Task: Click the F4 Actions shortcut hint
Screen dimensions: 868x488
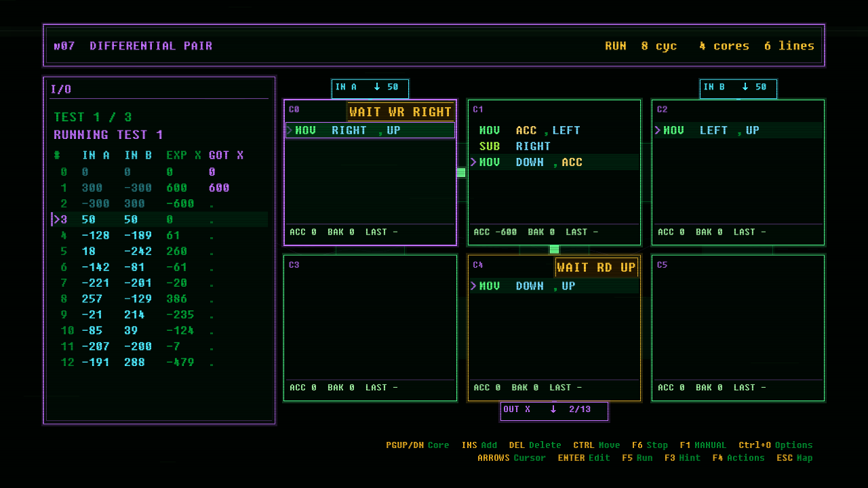Action: tap(738, 458)
